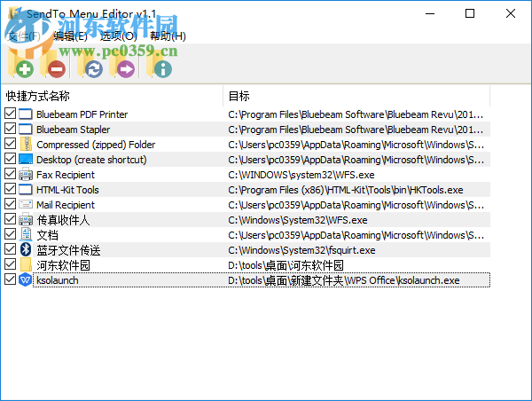Open the 文件(F) menu
Image resolution: width=532 pixels, height=401 pixels.
click(24, 36)
